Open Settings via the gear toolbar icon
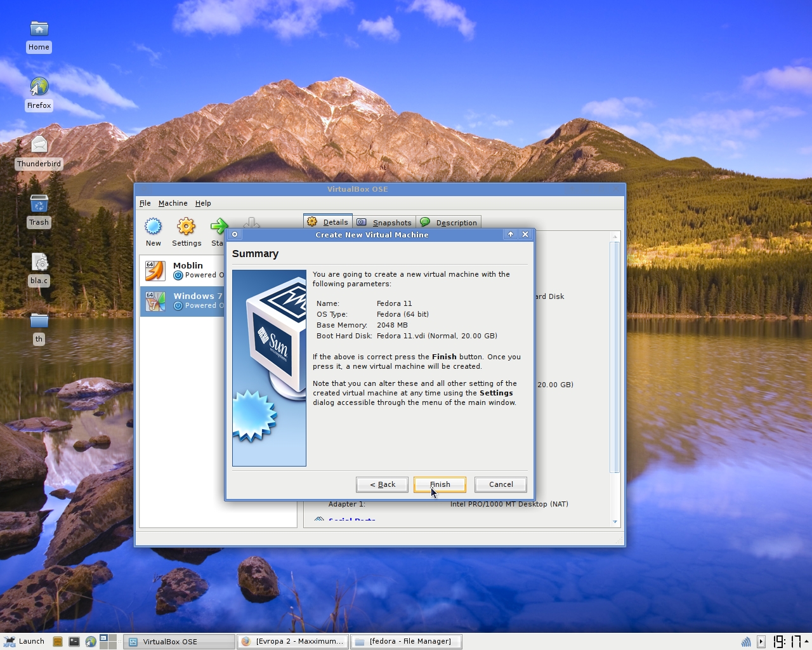Image resolution: width=812 pixels, height=650 pixels. [186, 227]
